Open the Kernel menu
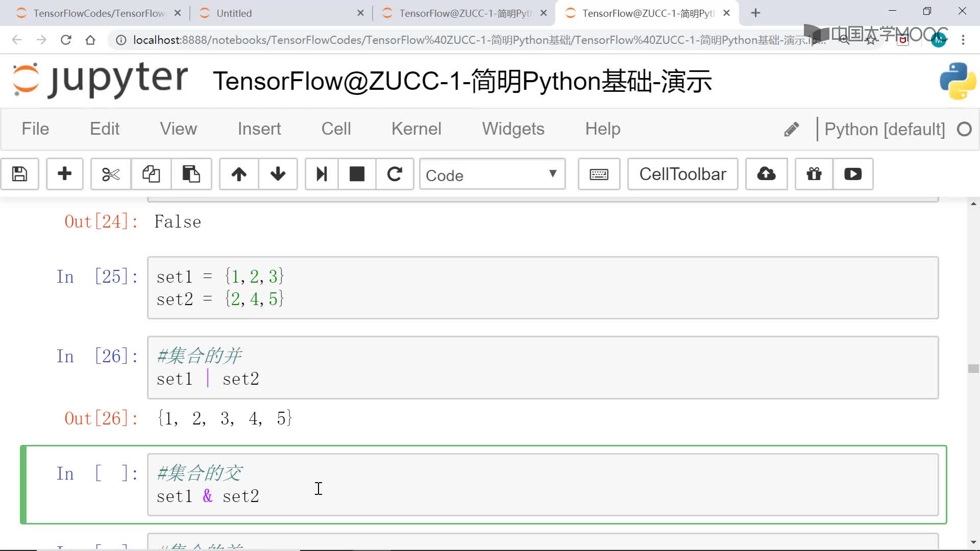 (x=416, y=129)
